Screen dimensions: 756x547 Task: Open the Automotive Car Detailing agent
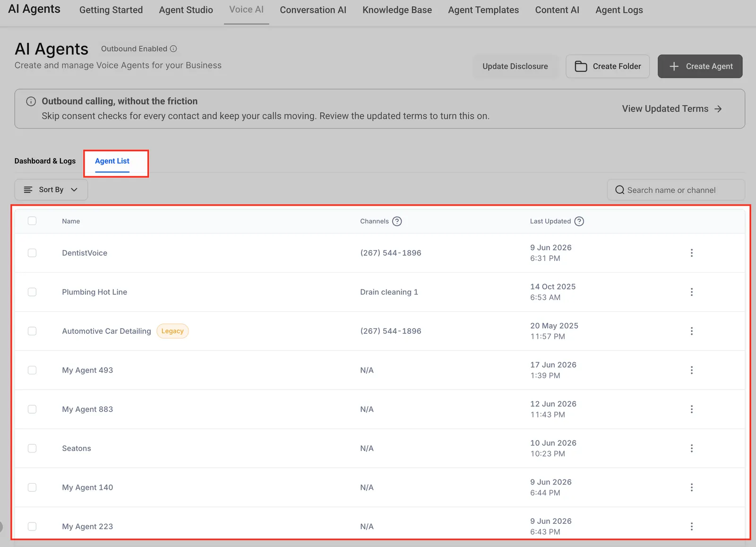tap(106, 331)
